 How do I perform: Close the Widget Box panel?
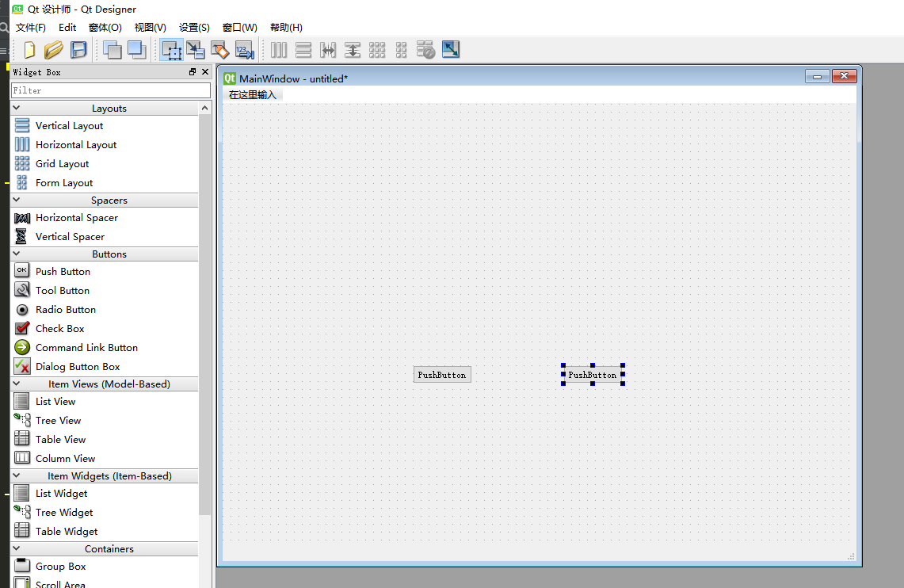[x=204, y=72]
